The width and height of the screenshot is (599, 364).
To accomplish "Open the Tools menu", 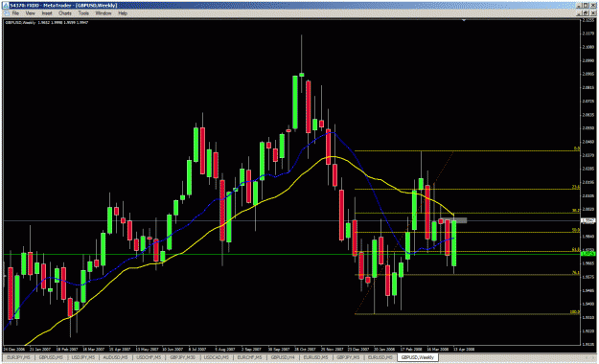I will coord(83,13).
